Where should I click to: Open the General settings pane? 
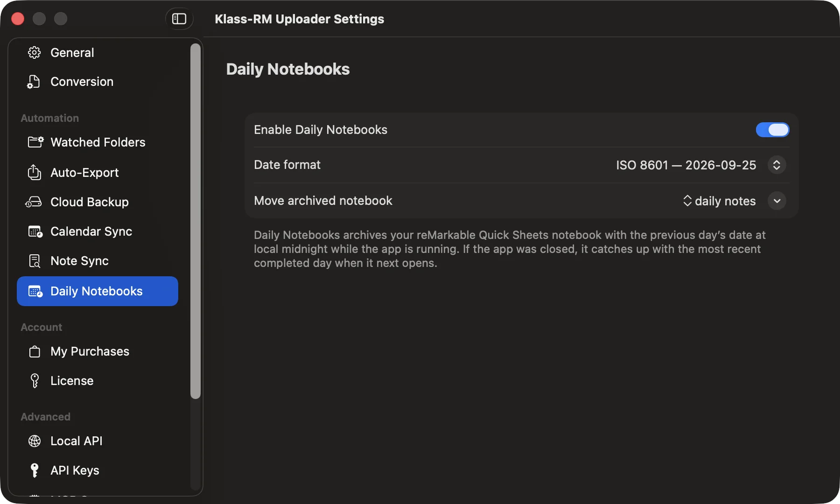click(98, 53)
